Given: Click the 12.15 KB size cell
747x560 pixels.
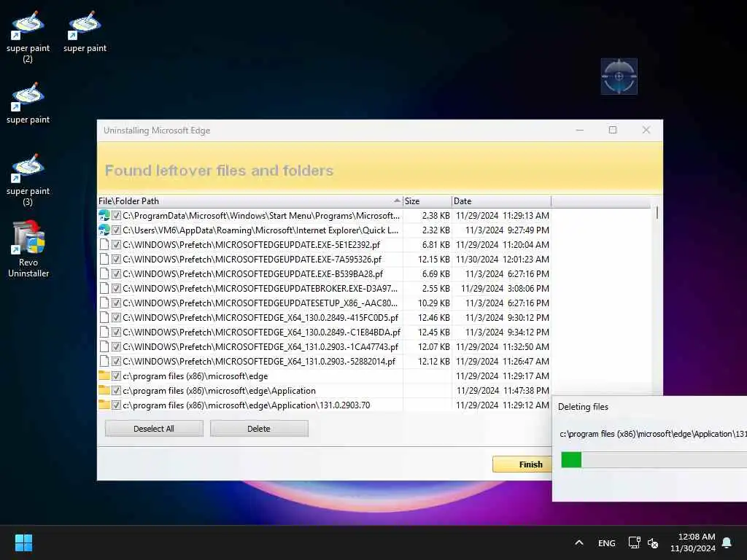Looking at the screenshot, I should (x=433, y=260).
